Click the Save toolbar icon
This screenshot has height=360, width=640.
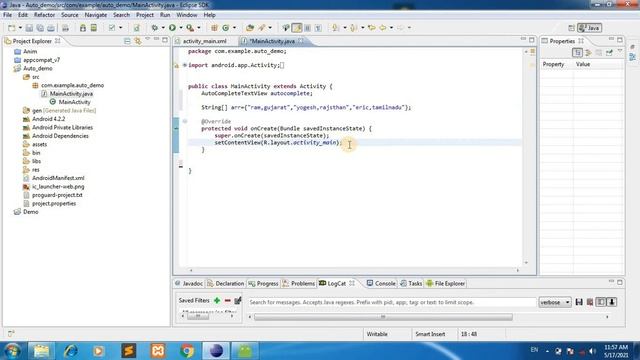pos(29,28)
